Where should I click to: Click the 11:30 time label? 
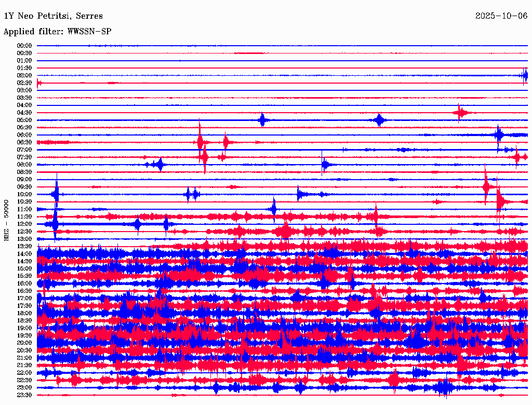click(x=24, y=217)
